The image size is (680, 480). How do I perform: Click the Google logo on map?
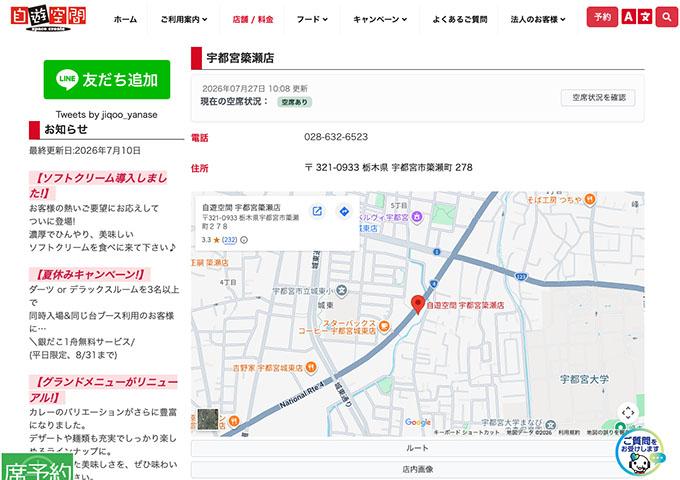(418, 422)
